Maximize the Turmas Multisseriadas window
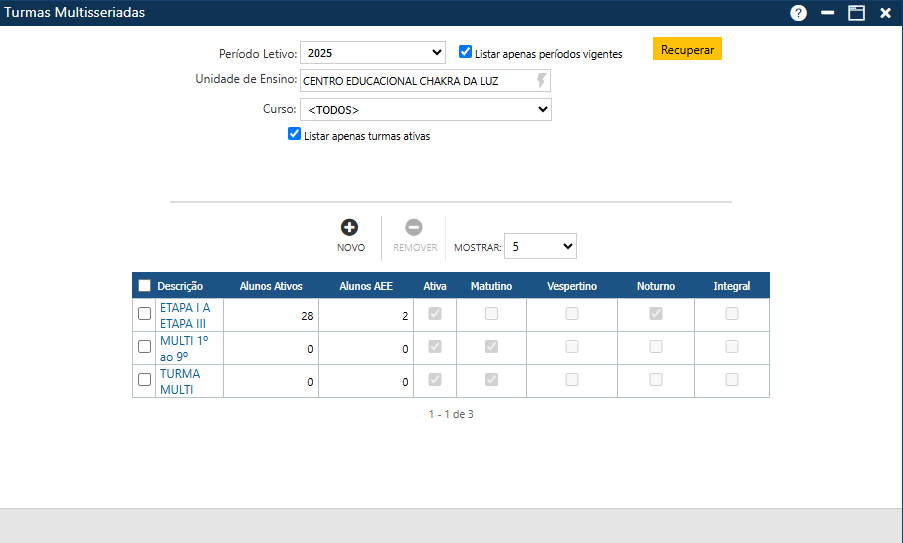This screenshot has height=543, width=903. 856,13
